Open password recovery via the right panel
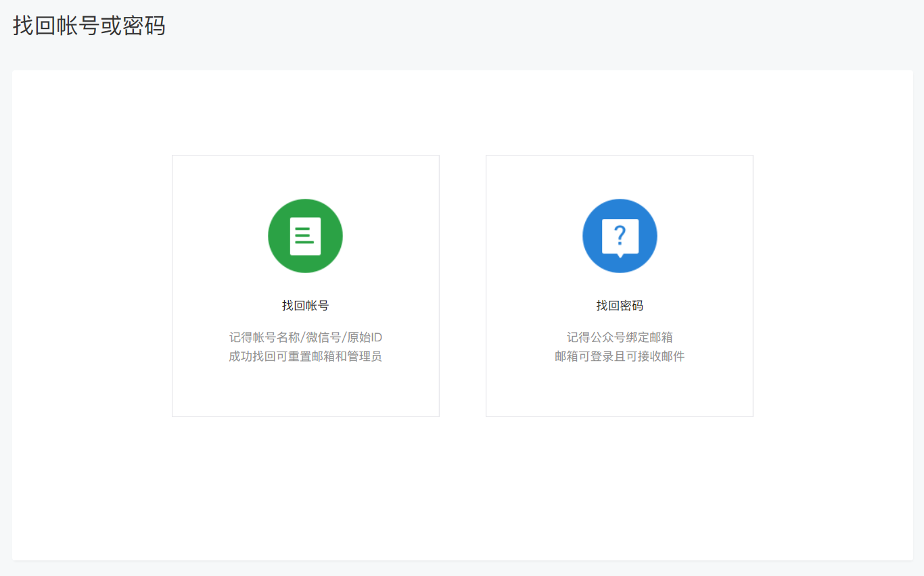Screen dimensions: 924x576 (x=620, y=285)
